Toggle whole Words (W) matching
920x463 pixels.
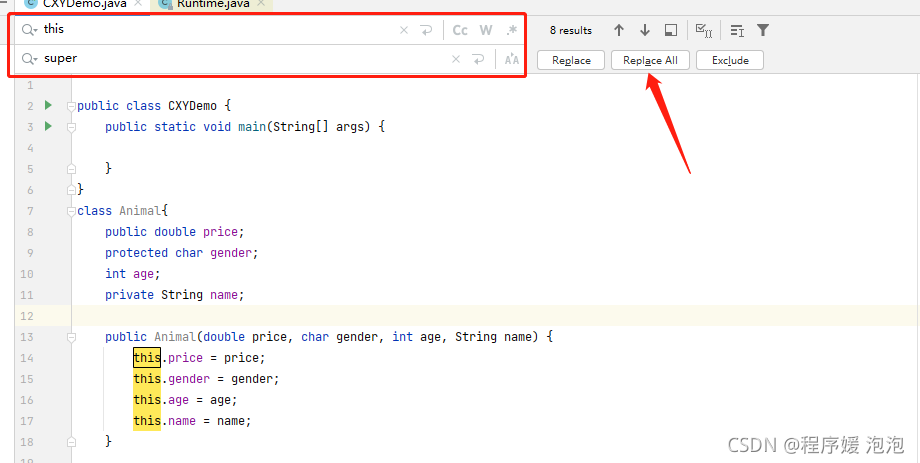click(486, 30)
